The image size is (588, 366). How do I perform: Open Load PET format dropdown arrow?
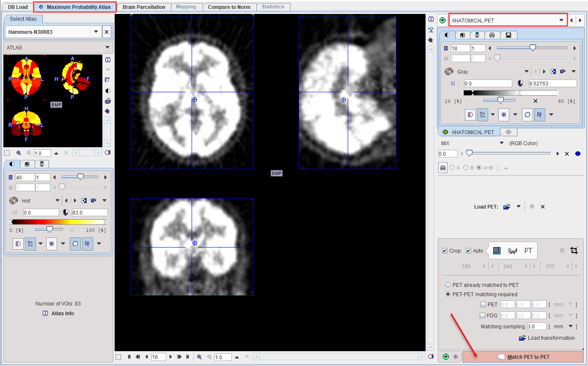coord(518,207)
